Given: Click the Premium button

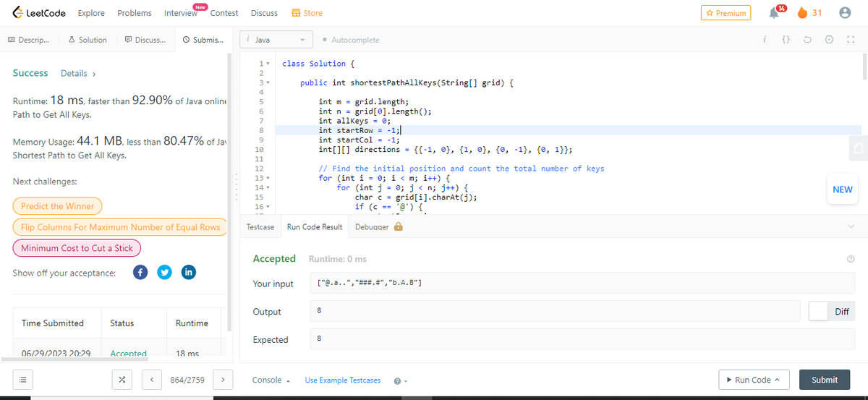Looking at the screenshot, I should click(x=726, y=13).
